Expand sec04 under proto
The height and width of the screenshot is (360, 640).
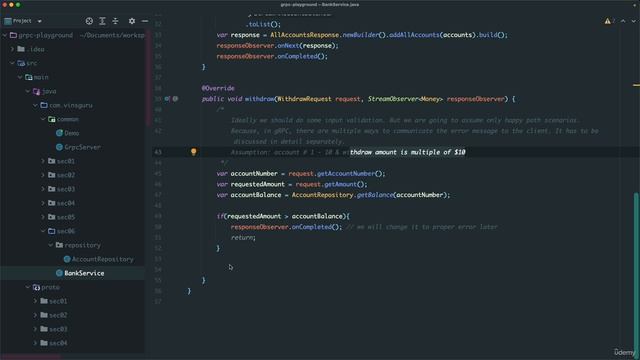[36, 343]
